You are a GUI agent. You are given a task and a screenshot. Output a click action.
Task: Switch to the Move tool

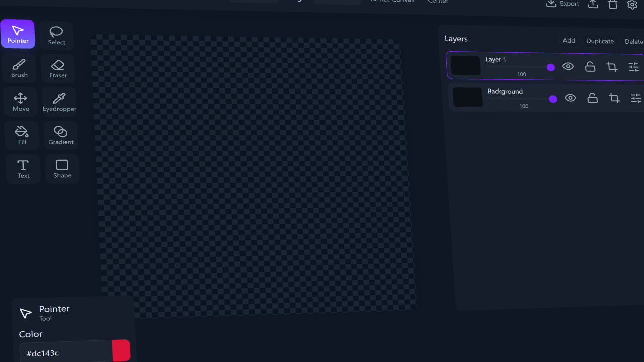tap(21, 102)
